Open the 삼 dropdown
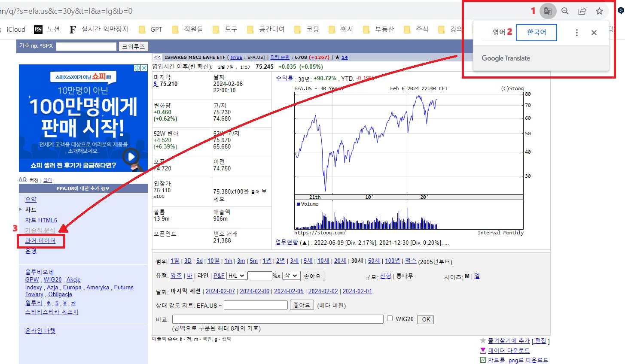625x364 pixels. (x=291, y=276)
